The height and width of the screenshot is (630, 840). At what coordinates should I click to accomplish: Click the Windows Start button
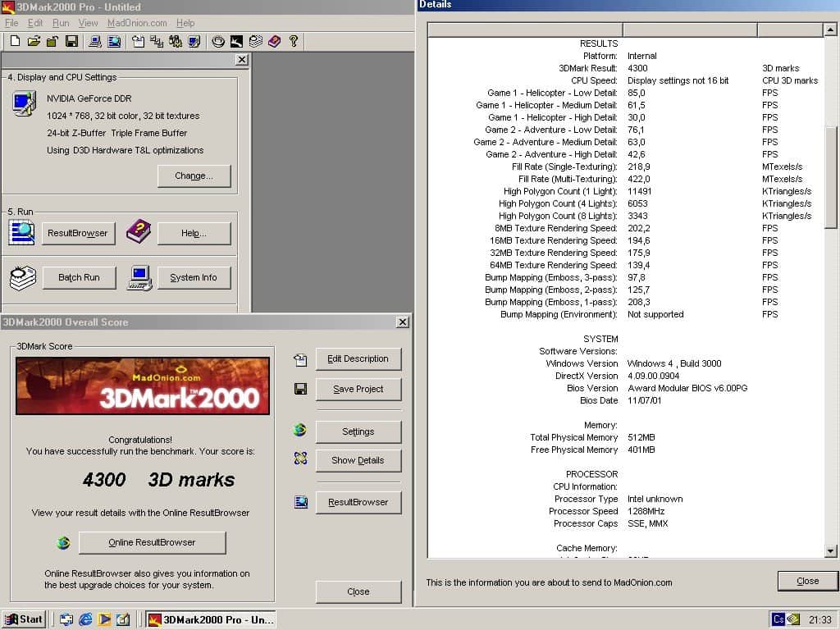24,619
